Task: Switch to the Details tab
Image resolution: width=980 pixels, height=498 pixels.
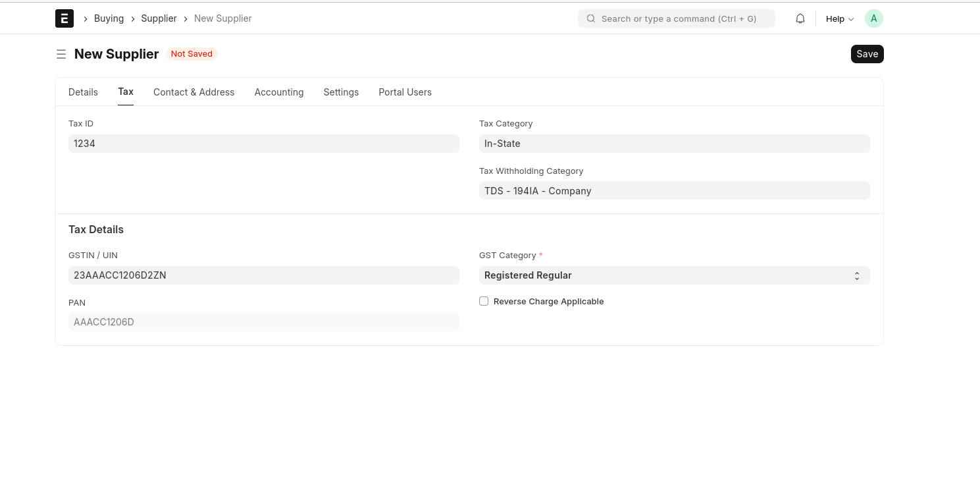Action: click(83, 92)
